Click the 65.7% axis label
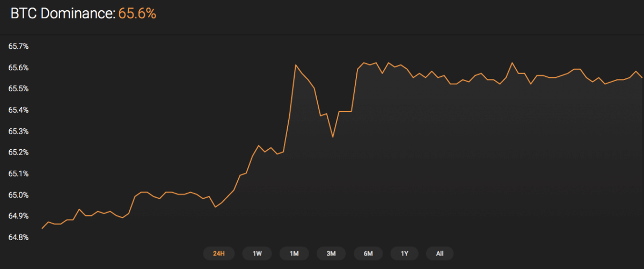644x269 pixels. [18, 47]
